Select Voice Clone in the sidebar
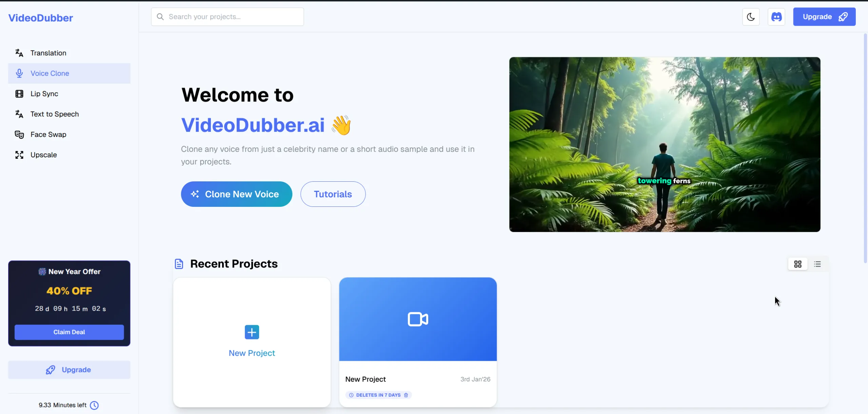The image size is (868, 414). [x=69, y=73]
